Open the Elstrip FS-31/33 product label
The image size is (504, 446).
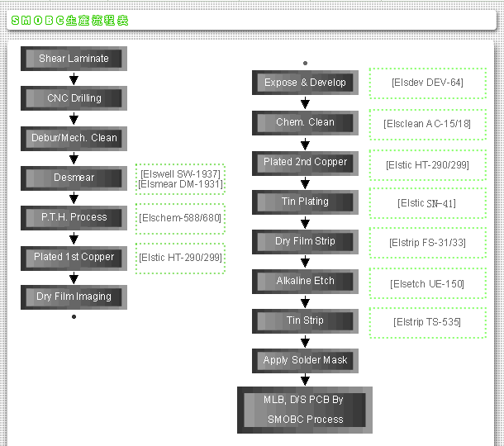[x=427, y=243]
